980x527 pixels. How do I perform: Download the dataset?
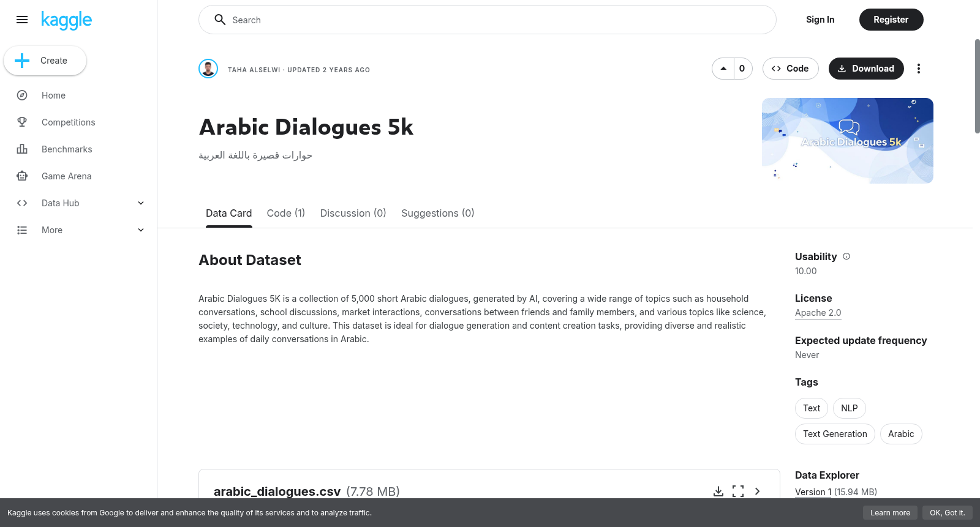click(x=866, y=69)
